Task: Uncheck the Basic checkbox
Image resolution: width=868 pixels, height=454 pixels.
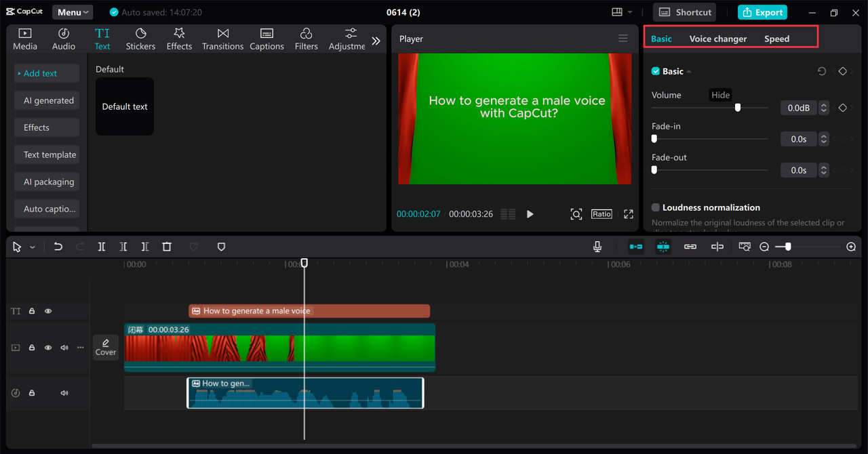Action: click(656, 71)
